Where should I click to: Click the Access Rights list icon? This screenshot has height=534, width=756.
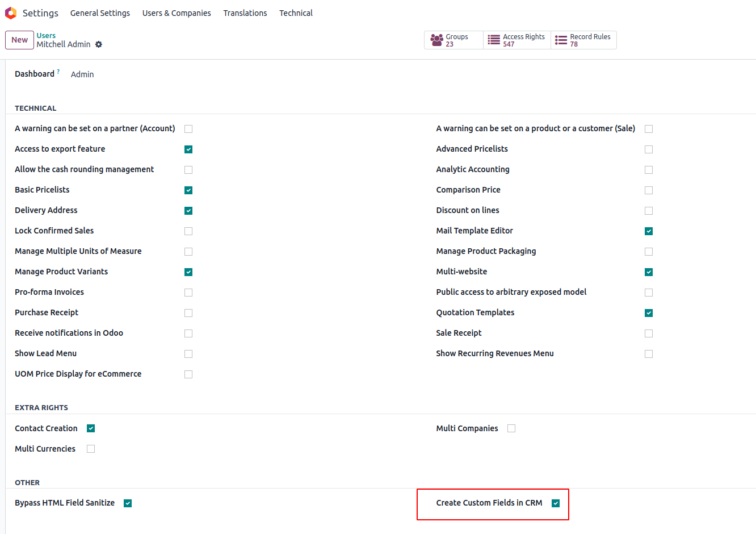click(x=494, y=40)
